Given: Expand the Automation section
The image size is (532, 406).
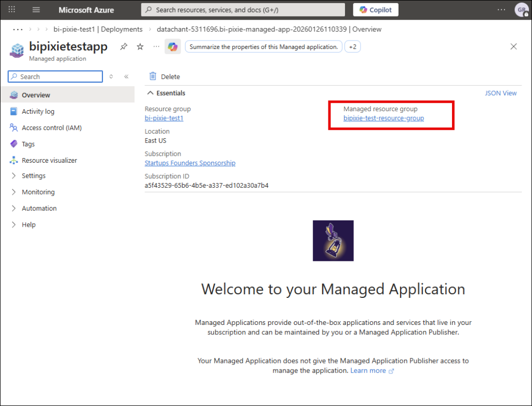Looking at the screenshot, I should click(x=39, y=208).
